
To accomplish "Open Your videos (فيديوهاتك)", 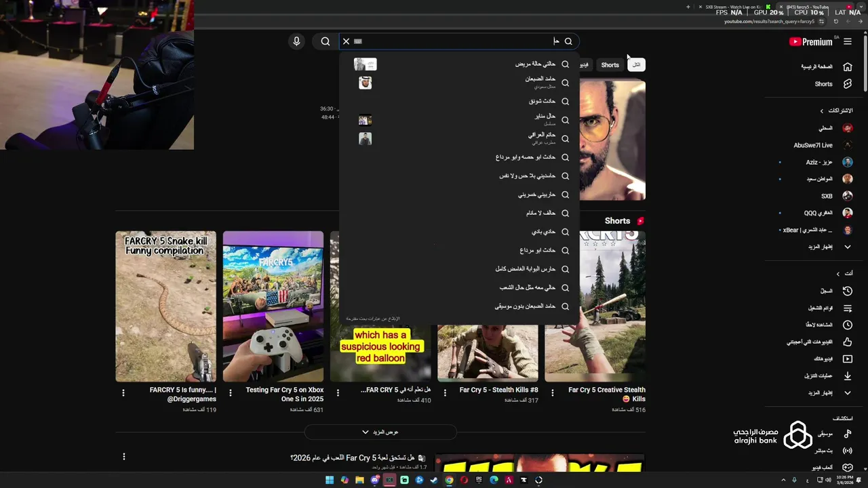I will 833,359.
